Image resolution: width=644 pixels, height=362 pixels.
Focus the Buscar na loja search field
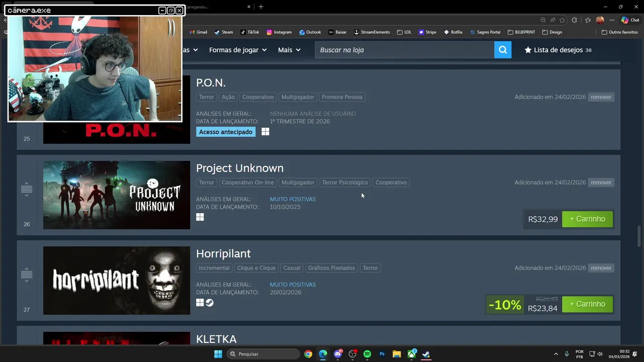405,50
